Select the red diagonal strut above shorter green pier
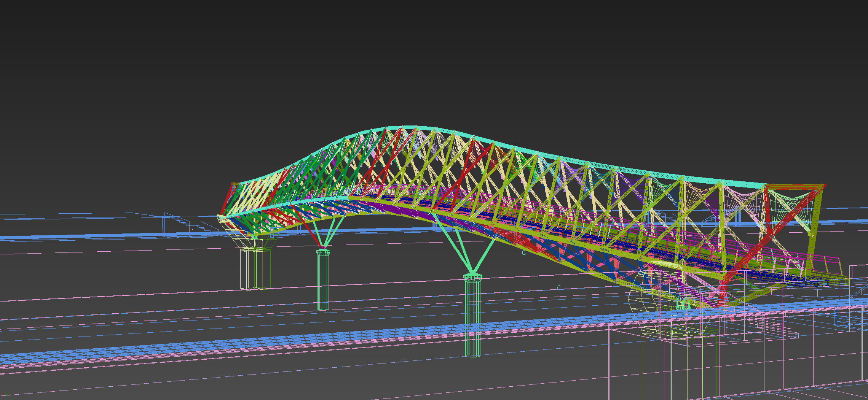This screenshot has width=868, height=400. pyautogui.click(x=308, y=227)
